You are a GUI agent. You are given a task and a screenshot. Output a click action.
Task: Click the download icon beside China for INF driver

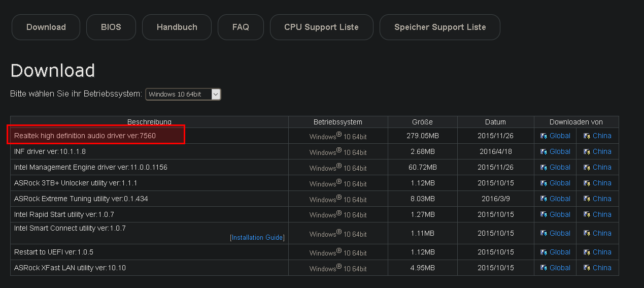tap(587, 152)
